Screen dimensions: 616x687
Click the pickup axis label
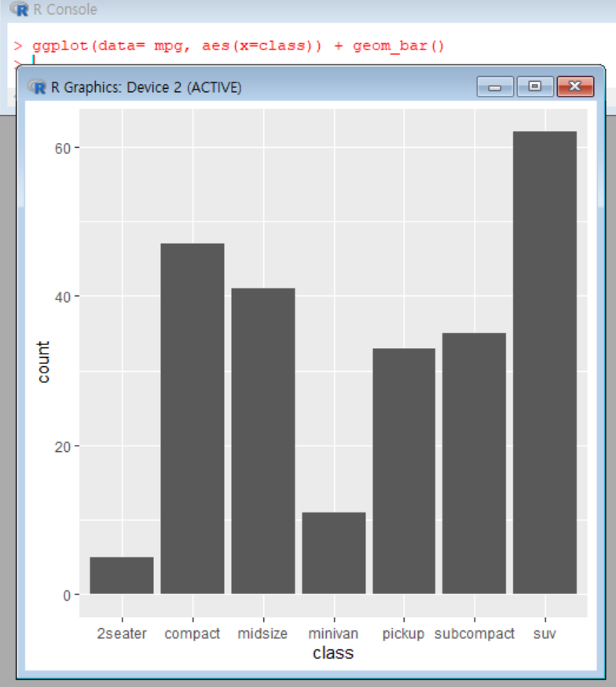coord(403,634)
